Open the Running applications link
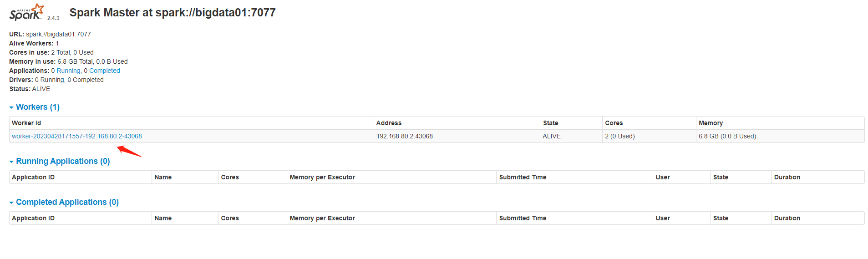Screen dimensions: 868x259 (68, 71)
